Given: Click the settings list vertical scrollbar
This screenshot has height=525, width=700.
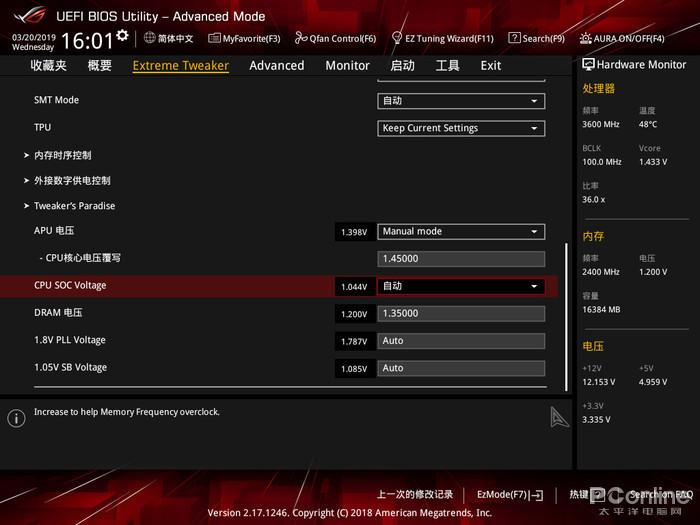Looking at the screenshot, I should coord(567,317).
